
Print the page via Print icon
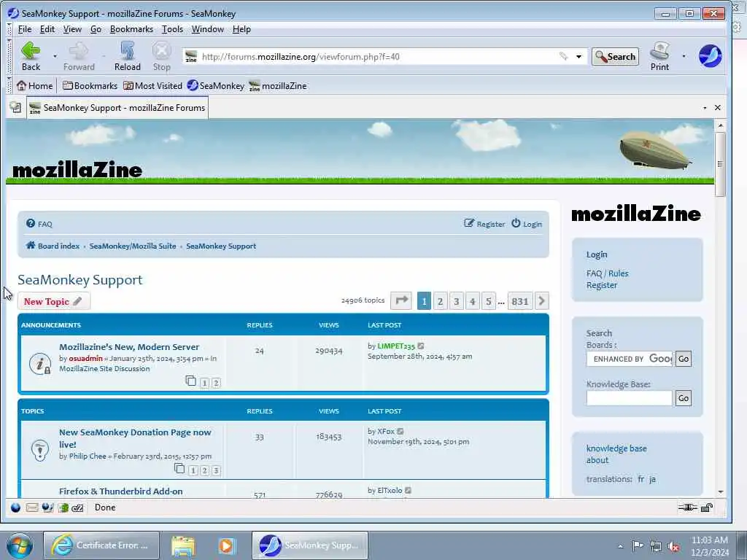click(x=659, y=56)
